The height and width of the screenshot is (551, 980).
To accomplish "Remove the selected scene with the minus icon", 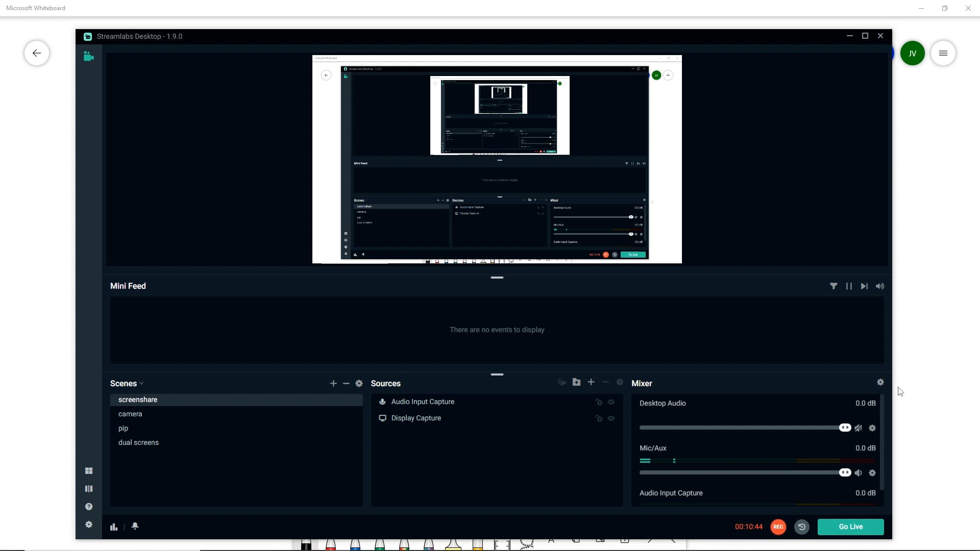I will (346, 384).
